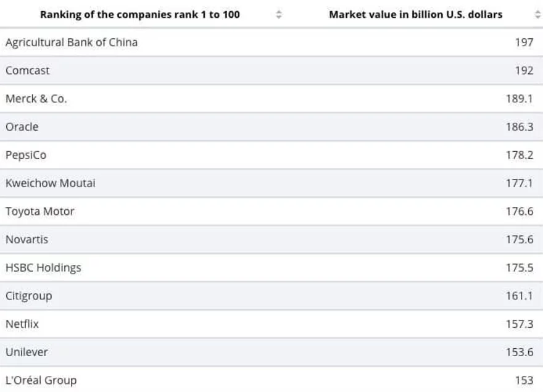Click sort icon beside company ranking header
This screenshot has height=392, width=543.
(279, 15)
